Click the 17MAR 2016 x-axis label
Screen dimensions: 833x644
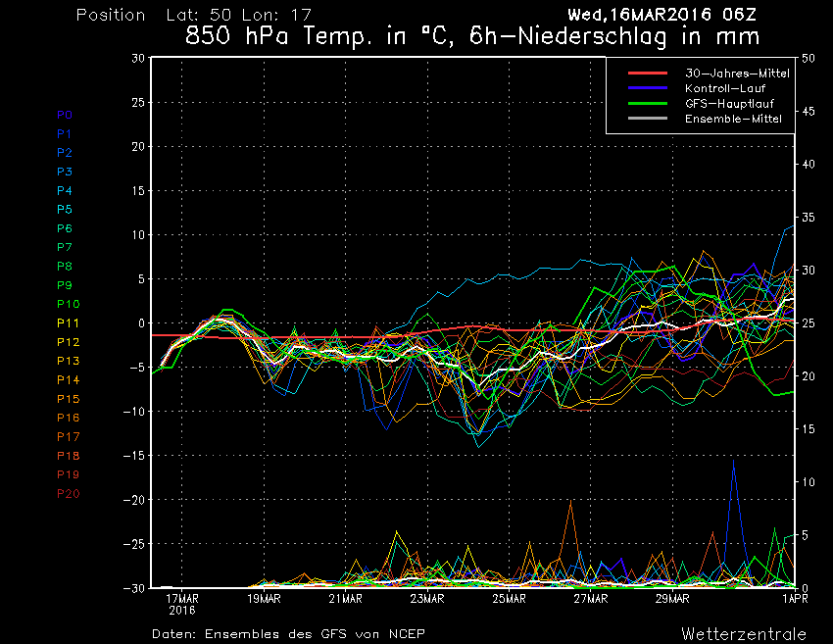tap(182, 604)
